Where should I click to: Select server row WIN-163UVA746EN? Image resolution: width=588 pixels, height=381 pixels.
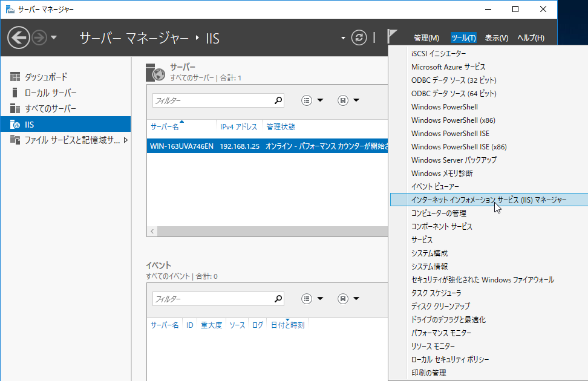[181, 146]
